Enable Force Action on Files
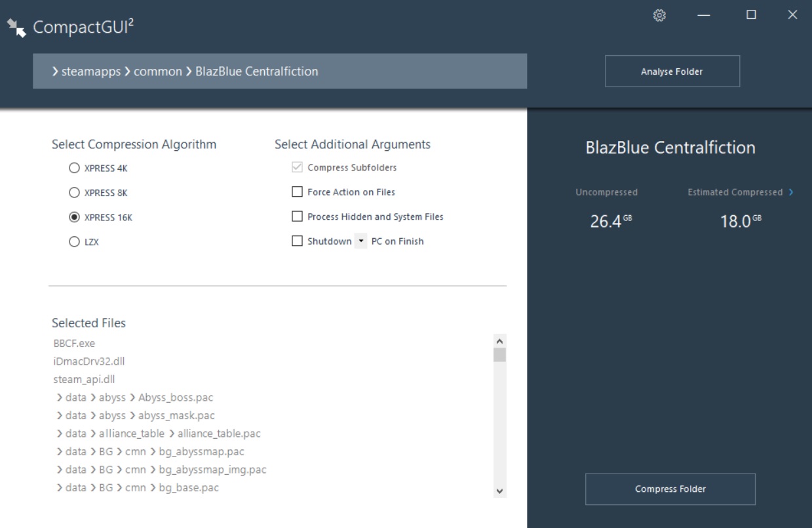The image size is (812, 528). coord(297,192)
